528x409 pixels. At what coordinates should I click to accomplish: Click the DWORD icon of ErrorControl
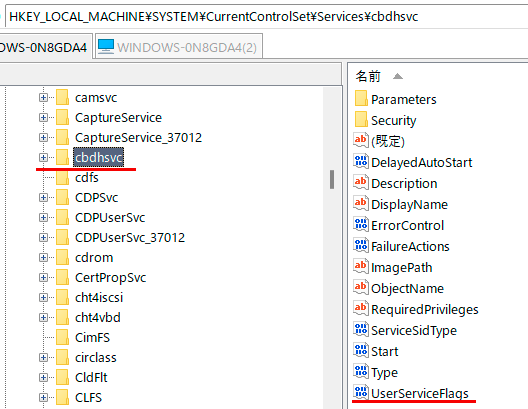pyautogui.click(x=361, y=225)
